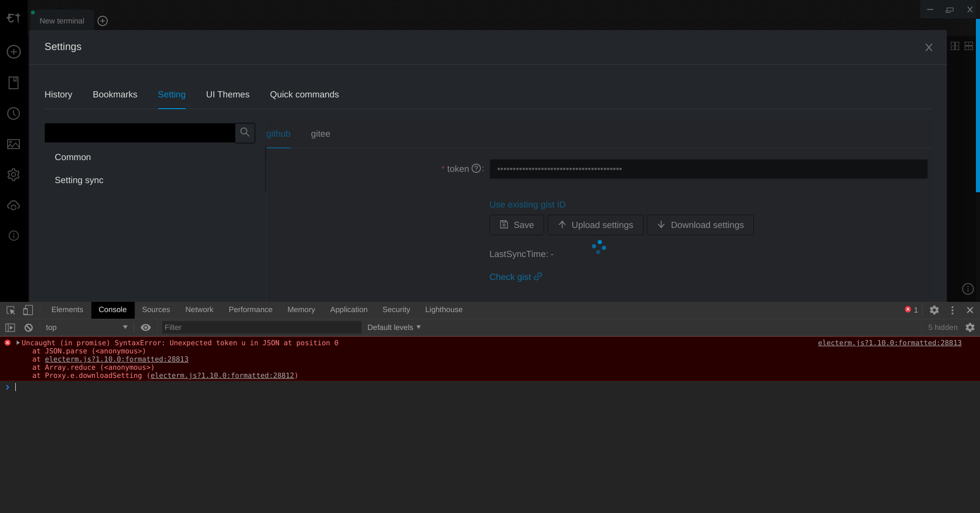Open the about info icon in sidebar
The height and width of the screenshot is (513, 980).
pyautogui.click(x=14, y=236)
